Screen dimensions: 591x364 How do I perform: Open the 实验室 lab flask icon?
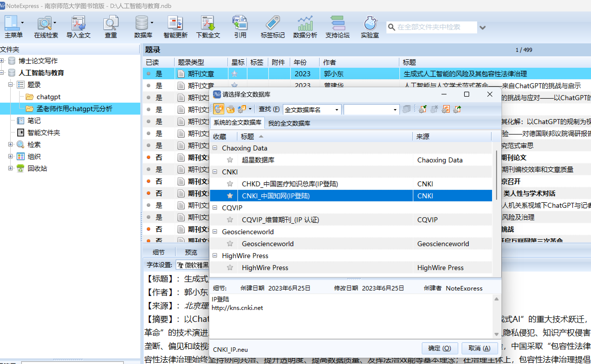pos(370,23)
